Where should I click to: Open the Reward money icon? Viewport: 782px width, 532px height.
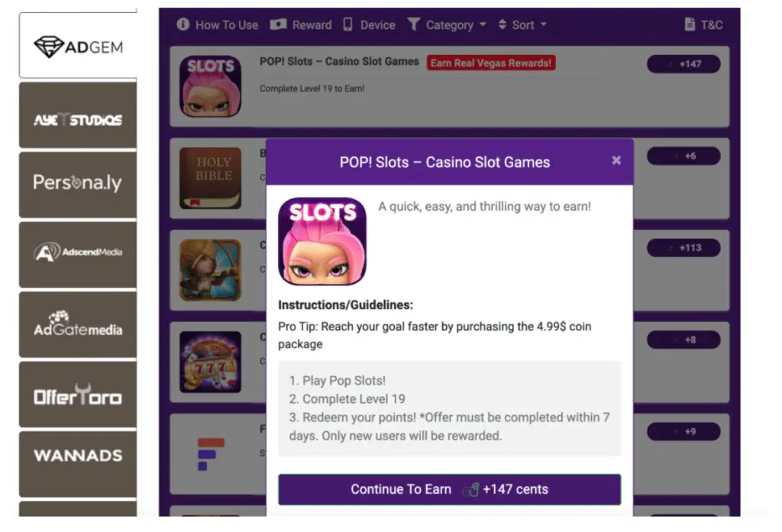(278, 24)
